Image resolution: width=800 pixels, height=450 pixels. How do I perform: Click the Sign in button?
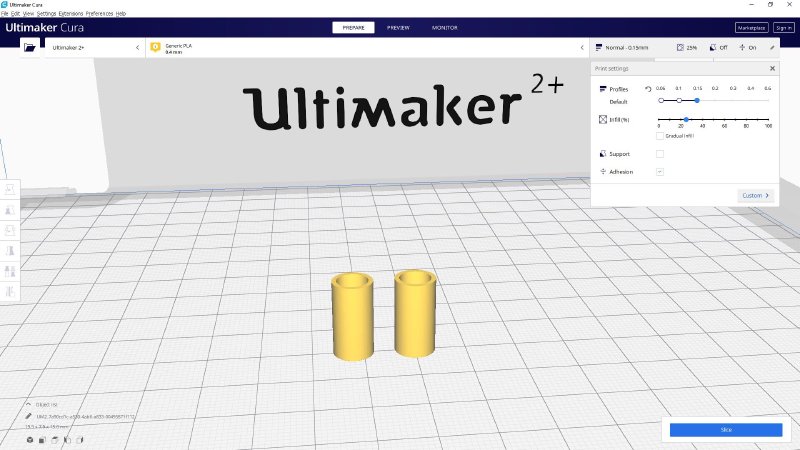(x=784, y=28)
